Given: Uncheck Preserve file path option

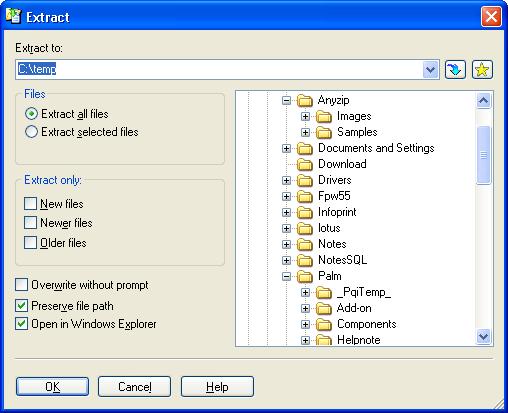Looking at the screenshot, I should (x=21, y=306).
